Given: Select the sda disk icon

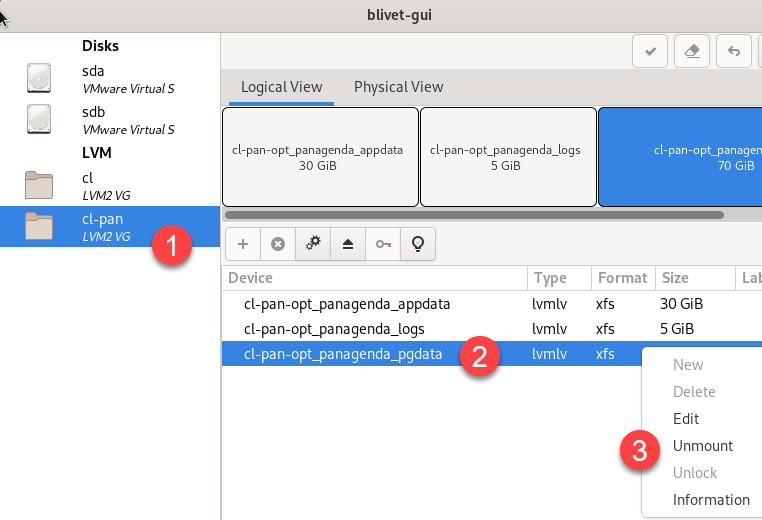Looking at the screenshot, I should [39, 78].
